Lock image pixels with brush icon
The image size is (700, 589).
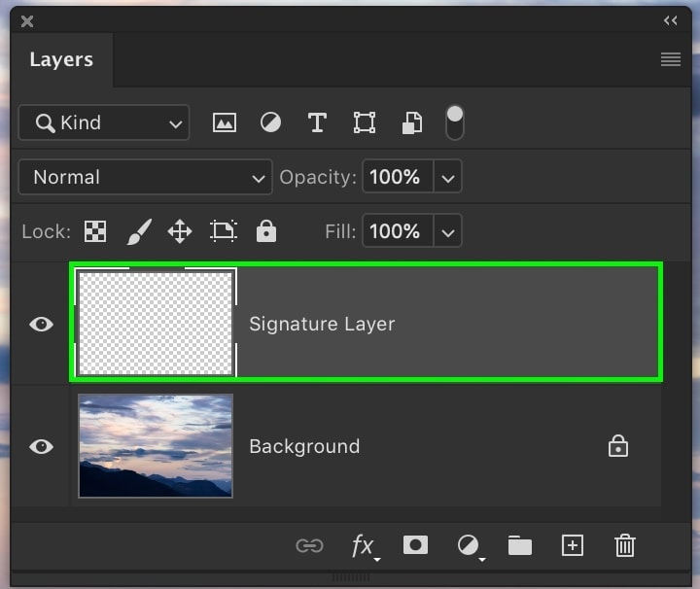(139, 231)
